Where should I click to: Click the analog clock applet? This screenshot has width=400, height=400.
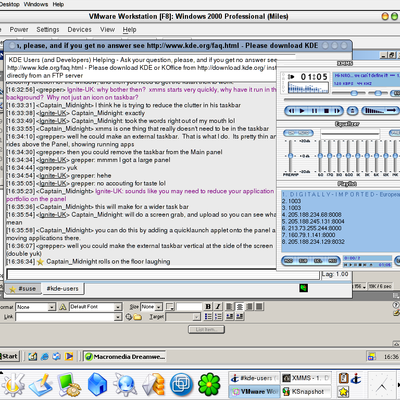pos(382,385)
